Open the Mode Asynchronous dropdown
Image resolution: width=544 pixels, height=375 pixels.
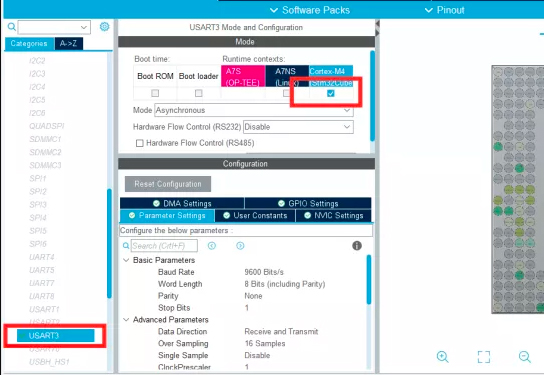[x=254, y=110]
